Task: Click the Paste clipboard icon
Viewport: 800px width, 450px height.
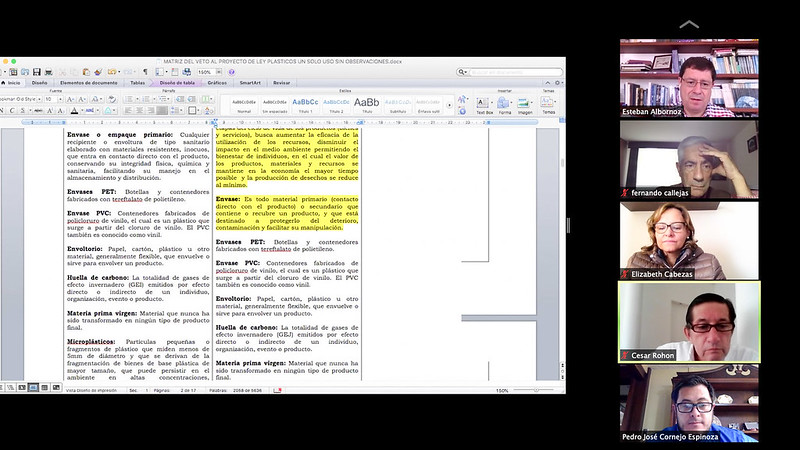Action: click(x=86, y=72)
